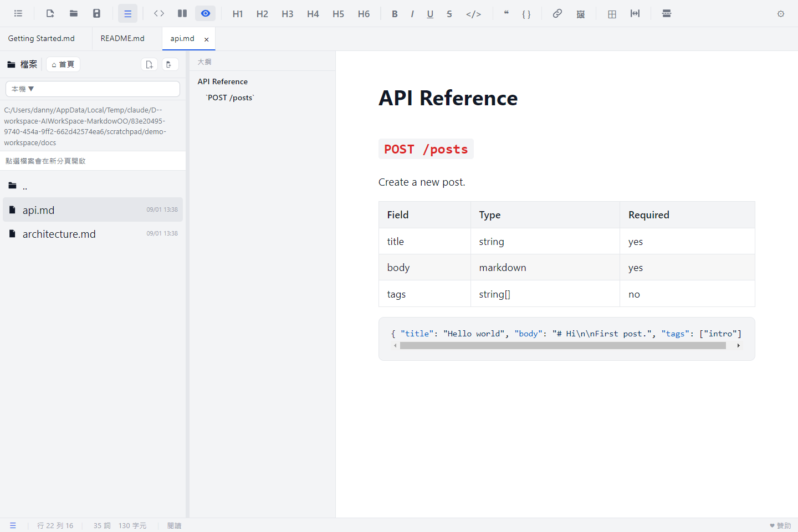Close the api.md tab

[x=207, y=39]
